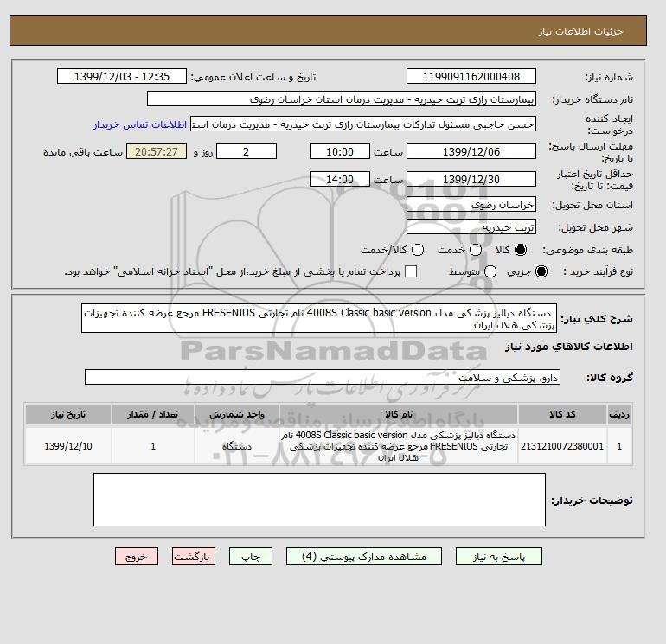Click the request creator name field
The image size is (666, 644).
pyautogui.click(x=363, y=124)
